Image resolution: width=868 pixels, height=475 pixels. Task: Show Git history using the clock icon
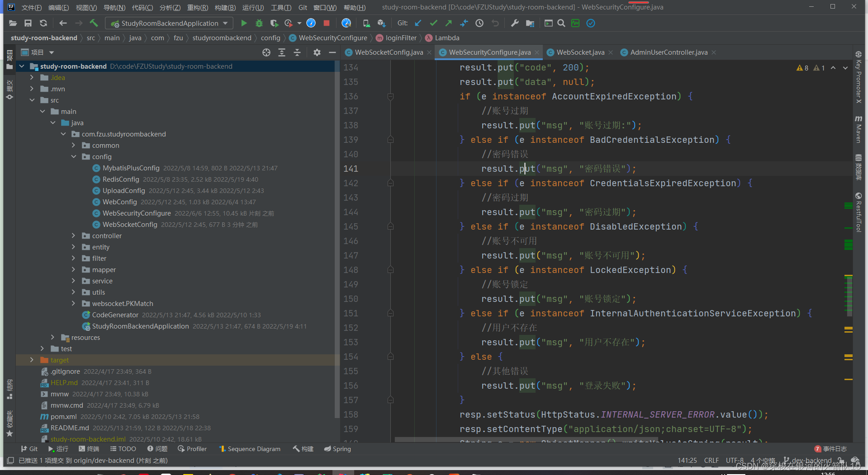point(479,23)
